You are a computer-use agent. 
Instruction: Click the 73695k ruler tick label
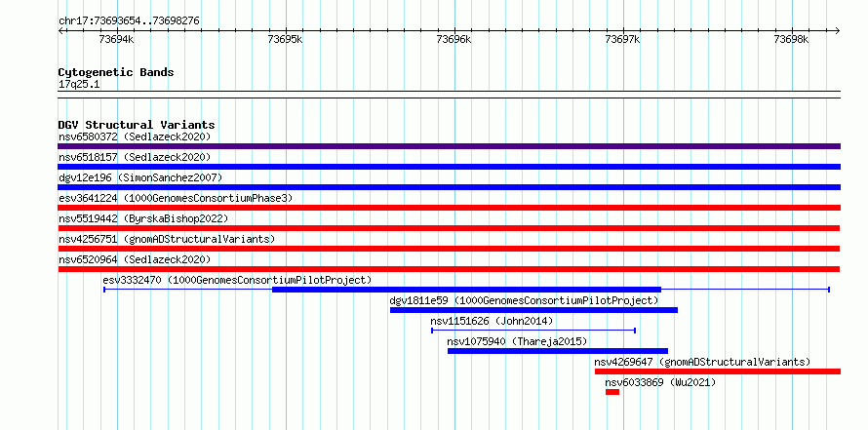coord(285,39)
